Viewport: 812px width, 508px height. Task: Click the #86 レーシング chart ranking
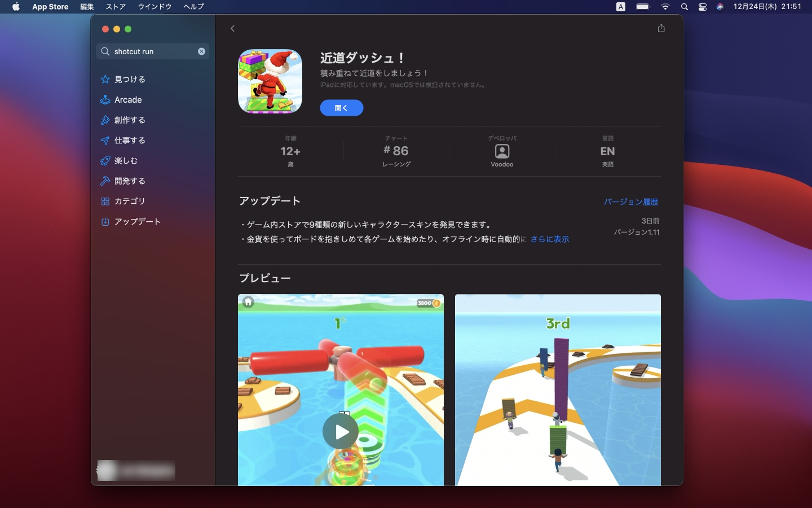point(396,151)
